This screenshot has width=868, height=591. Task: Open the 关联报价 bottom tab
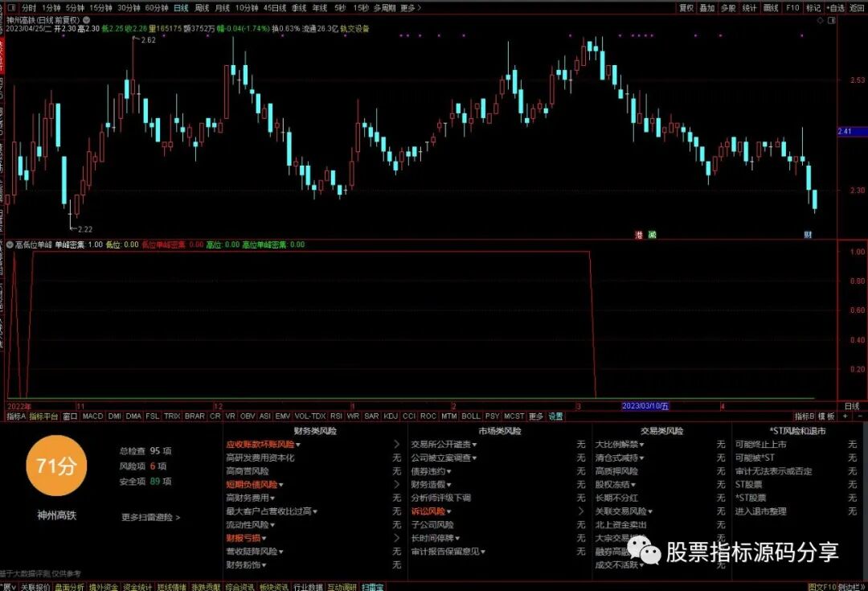tap(35, 586)
